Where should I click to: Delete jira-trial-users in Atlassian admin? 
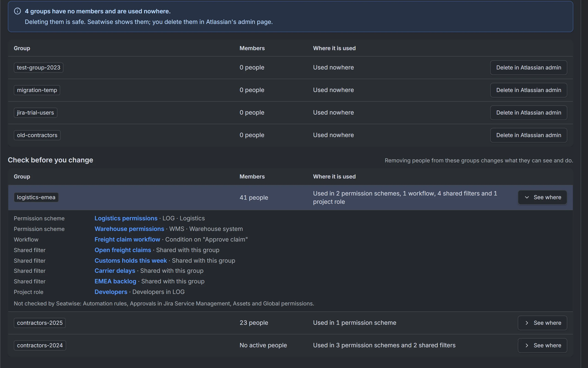[529, 113]
